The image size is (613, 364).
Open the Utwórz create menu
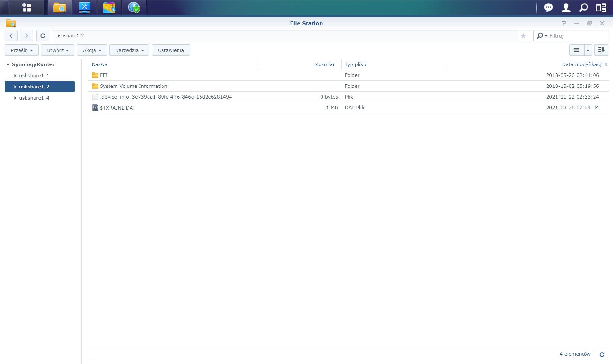pyautogui.click(x=57, y=50)
